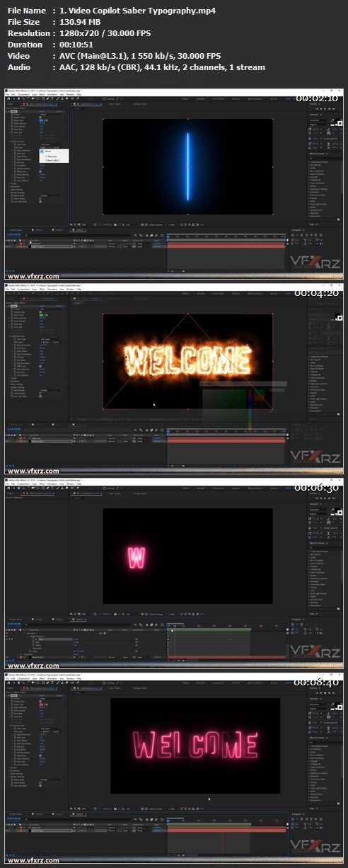Viewport: 348px width, 868px height.
Task: Collapse the Customize Core group in the 00:02:10 frame
Action: tap(9, 142)
